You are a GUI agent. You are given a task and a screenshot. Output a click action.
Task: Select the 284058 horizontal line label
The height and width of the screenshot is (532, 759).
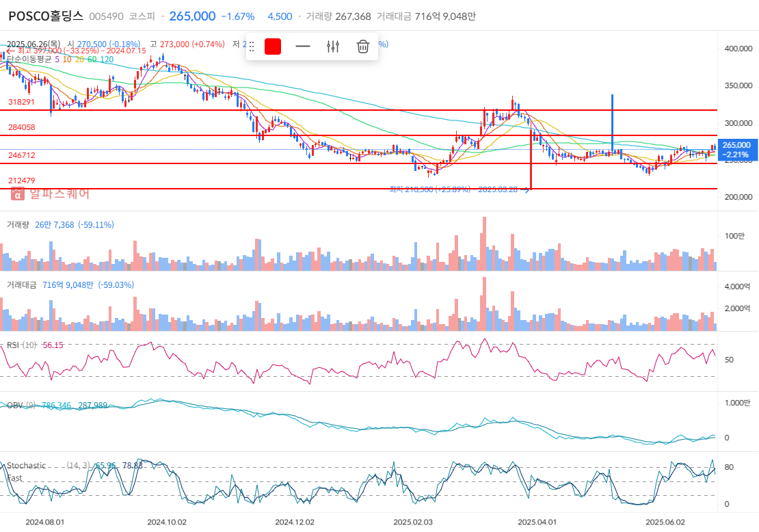21,127
